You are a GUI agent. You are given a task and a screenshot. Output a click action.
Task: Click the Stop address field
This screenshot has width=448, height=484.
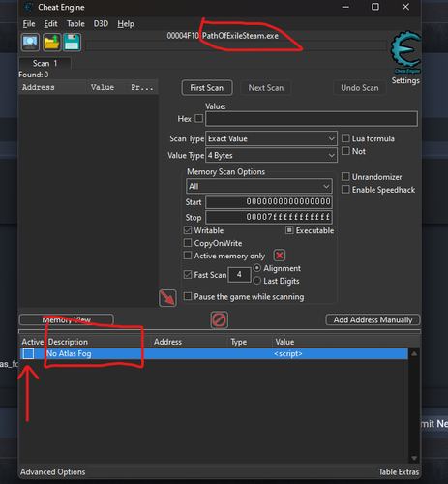coord(269,217)
